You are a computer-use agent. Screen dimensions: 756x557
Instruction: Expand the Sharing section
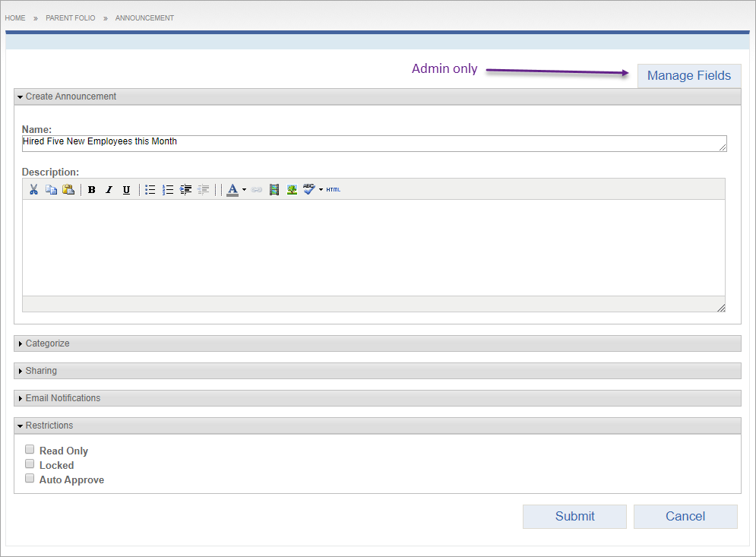(41, 371)
